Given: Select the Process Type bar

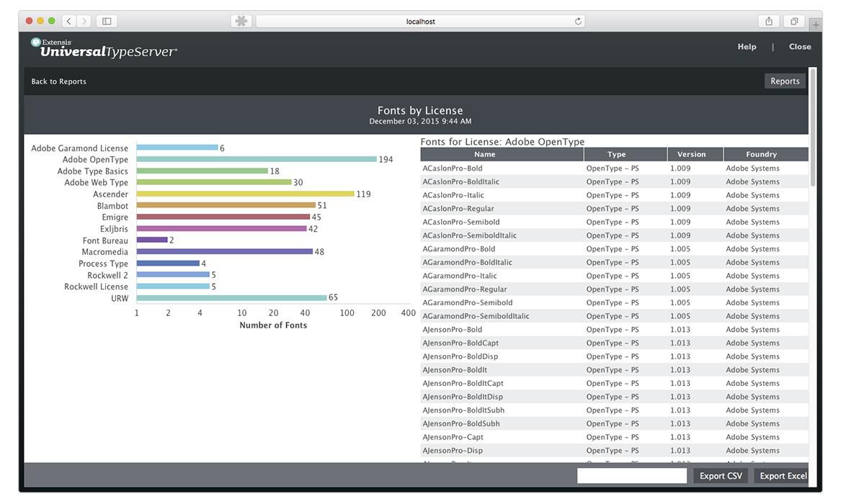Looking at the screenshot, I should tap(168, 263).
